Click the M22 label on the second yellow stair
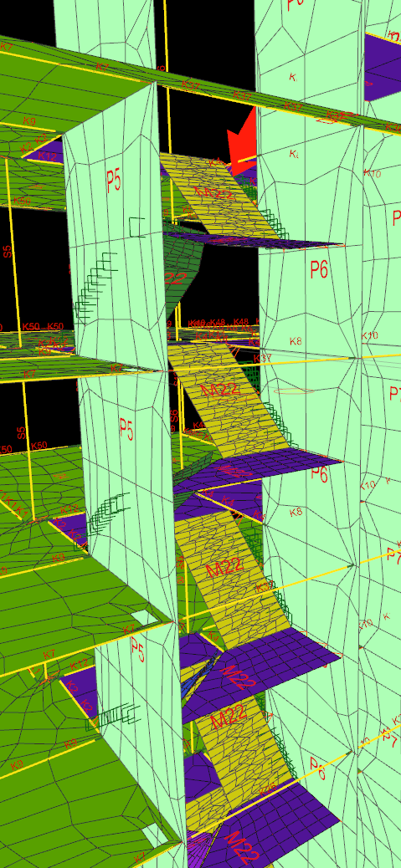 (220, 390)
